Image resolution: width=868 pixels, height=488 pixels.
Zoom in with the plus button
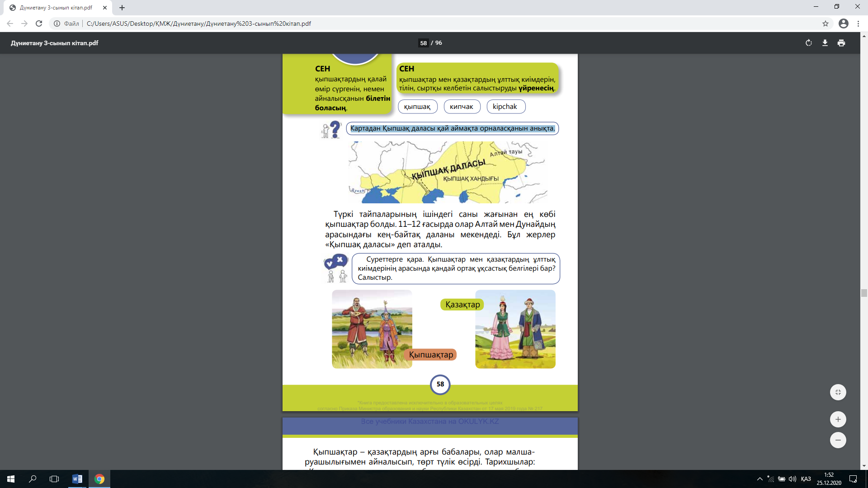(x=838, y=419)
